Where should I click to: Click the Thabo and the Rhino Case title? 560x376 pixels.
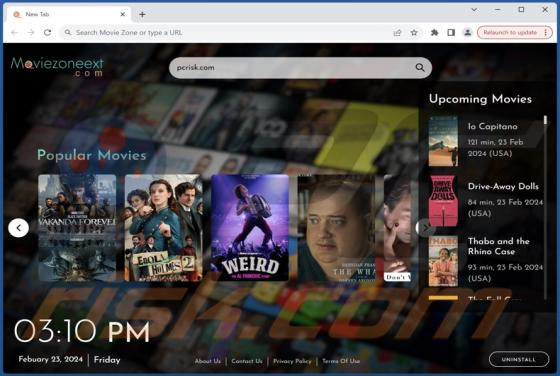[499, 246]
